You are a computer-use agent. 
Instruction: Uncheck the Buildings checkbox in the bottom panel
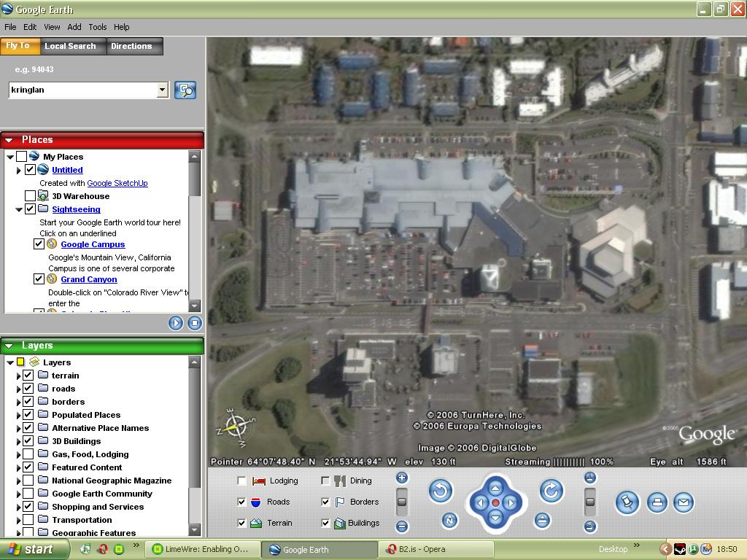[325, 523]
